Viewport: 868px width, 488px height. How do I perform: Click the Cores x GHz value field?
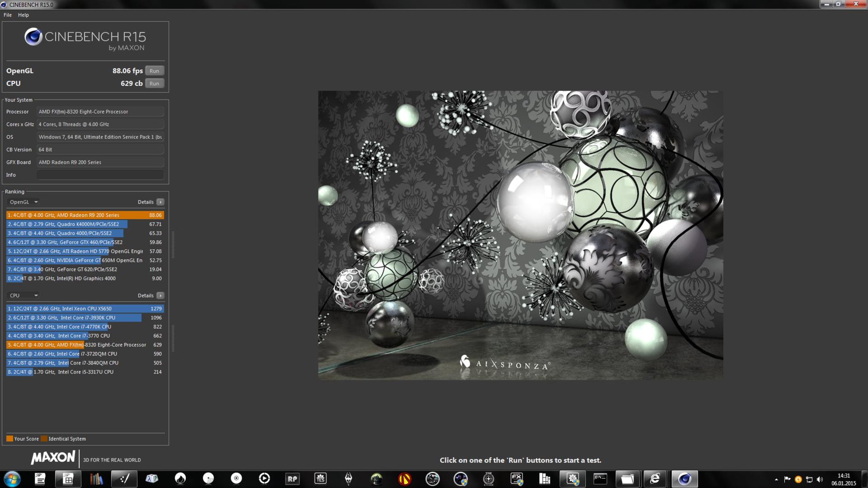point(100,124)
